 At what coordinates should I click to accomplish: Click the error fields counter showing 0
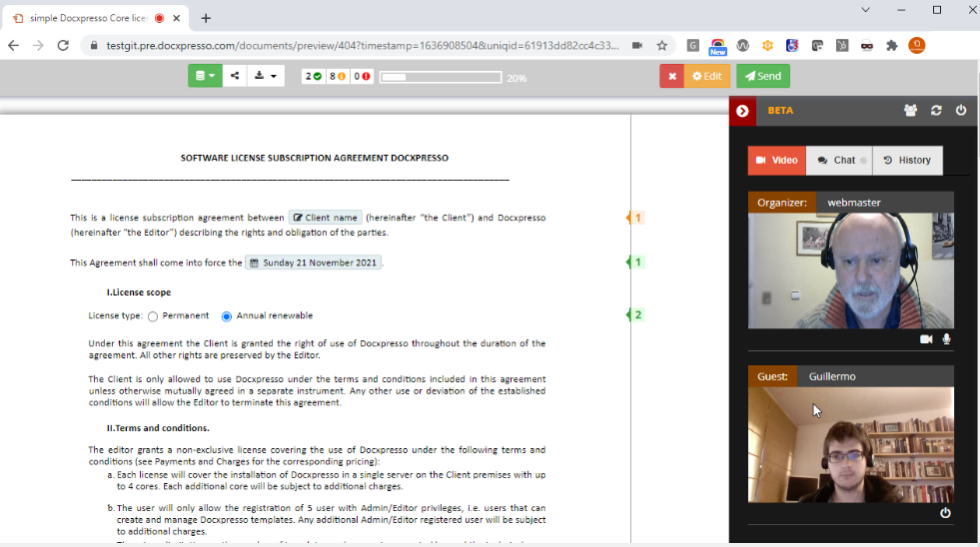(362, 76)
